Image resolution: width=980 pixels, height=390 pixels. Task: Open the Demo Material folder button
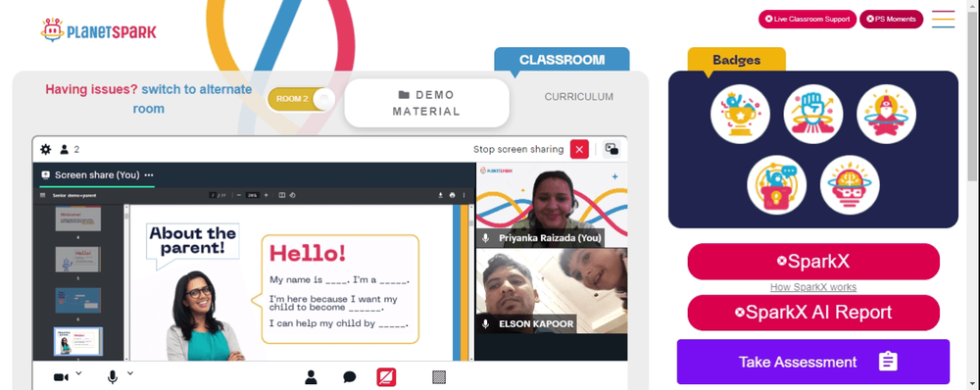pos(426,103)
